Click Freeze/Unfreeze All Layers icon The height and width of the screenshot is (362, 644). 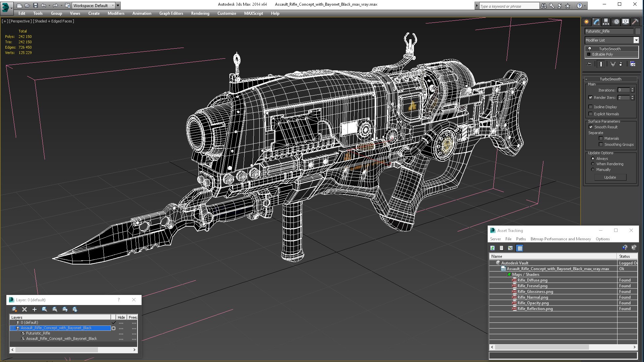(75, 309)
